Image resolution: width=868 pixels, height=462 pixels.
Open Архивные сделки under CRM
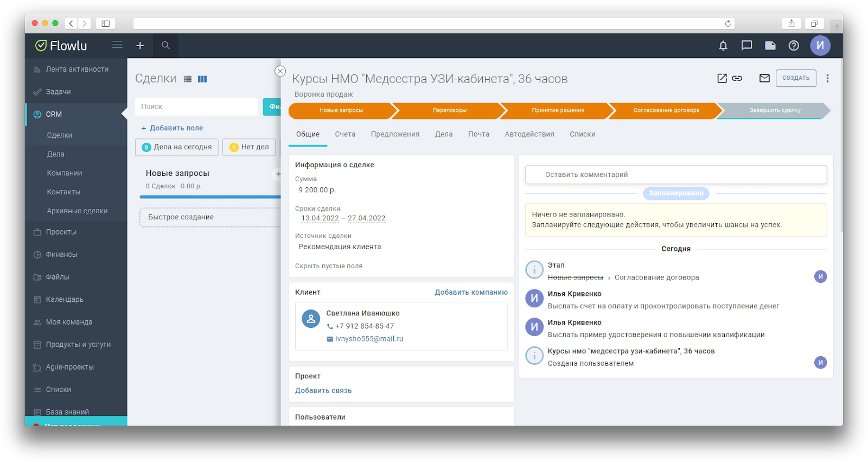pos(77,211)
